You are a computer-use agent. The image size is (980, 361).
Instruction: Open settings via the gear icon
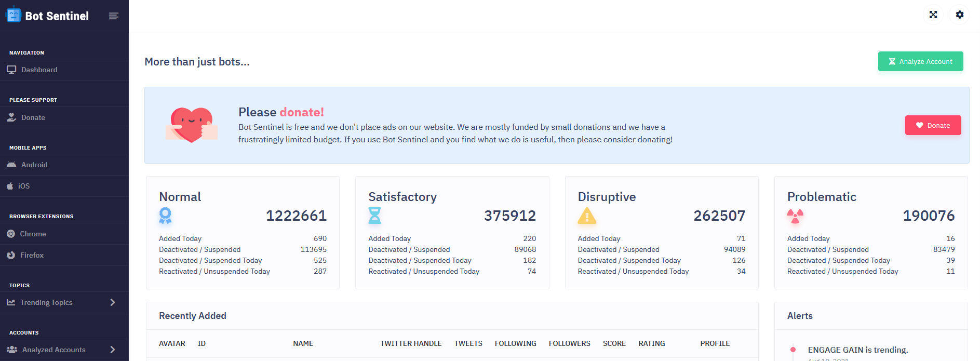point(959,15)
